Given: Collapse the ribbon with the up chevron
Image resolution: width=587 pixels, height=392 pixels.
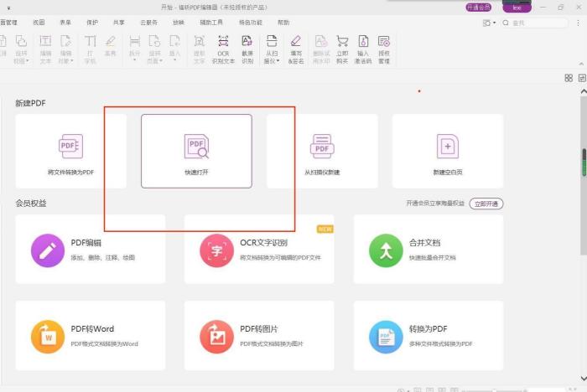Looking at the screenshot, I should [x=582, y=61].
